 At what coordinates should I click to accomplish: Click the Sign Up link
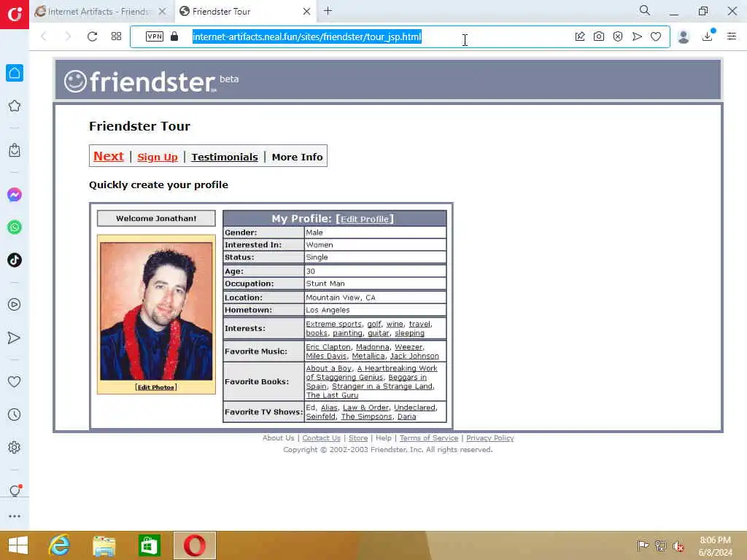pos(158,157)
